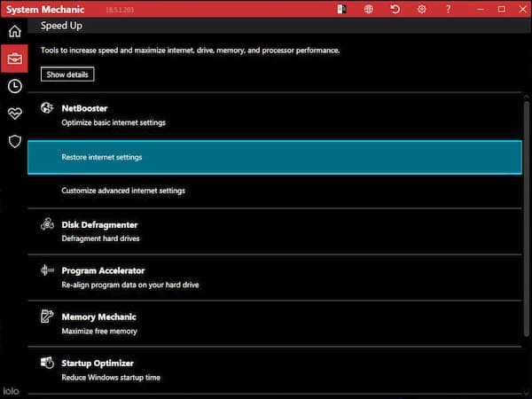Image resolution: width=532 pixels, height=399 pixels.
Task: Click the undo arrow icon in title bar
Action: click(395, 9)
